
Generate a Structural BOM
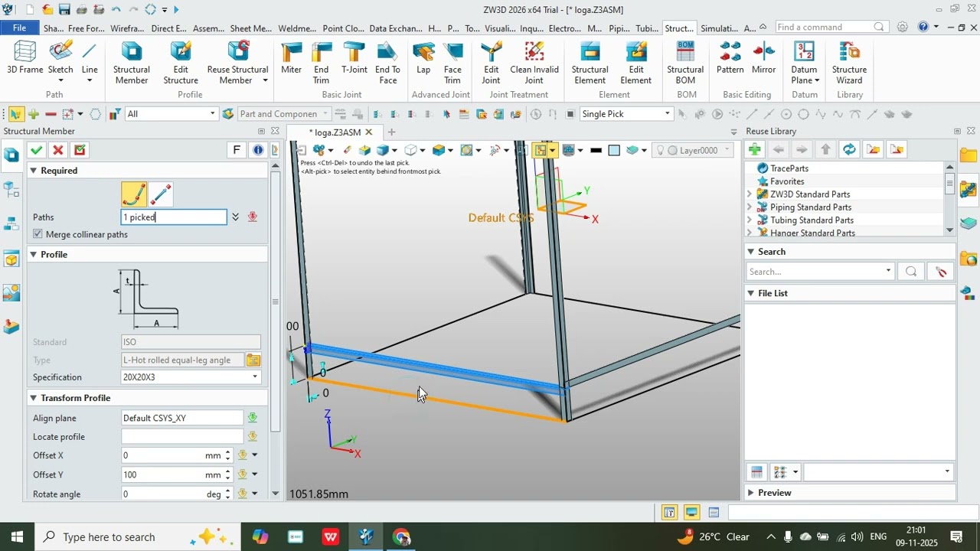point(685,63)
